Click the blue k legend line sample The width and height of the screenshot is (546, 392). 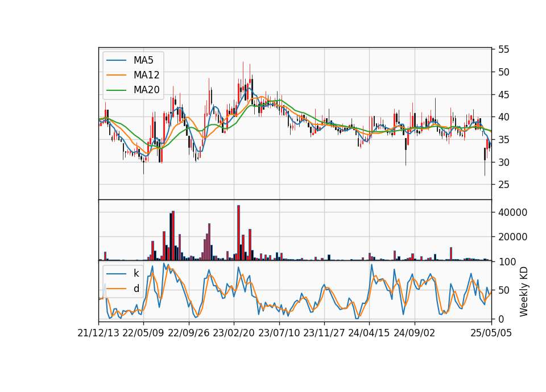tap(116, 274)
